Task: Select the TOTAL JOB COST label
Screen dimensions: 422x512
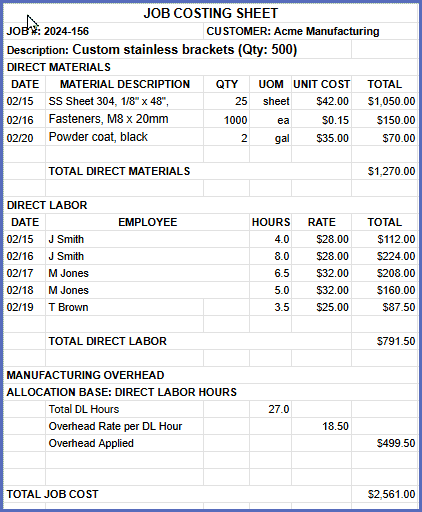Action: [177, 494]
